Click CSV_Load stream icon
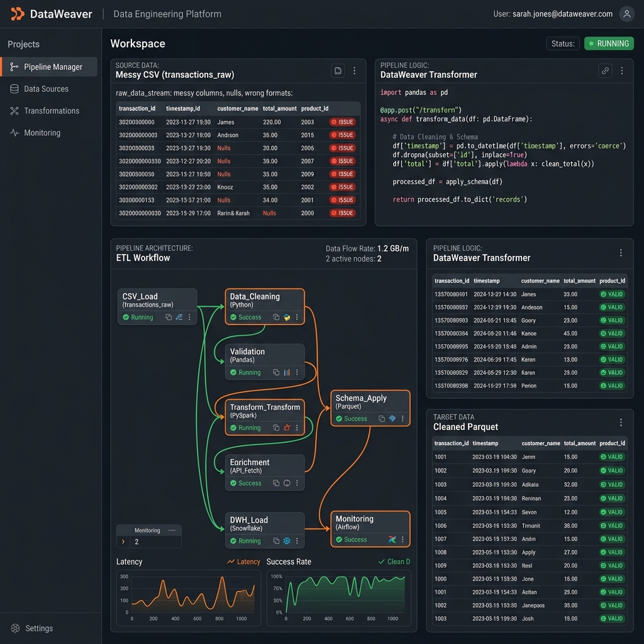The width and height of the screenshot is (644, 644). point(179,317)
